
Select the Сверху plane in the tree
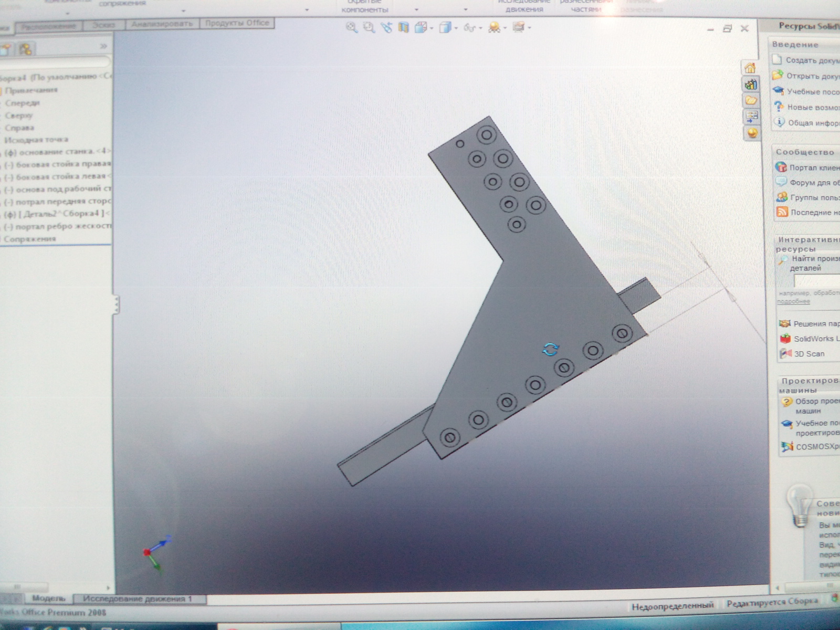19,115
